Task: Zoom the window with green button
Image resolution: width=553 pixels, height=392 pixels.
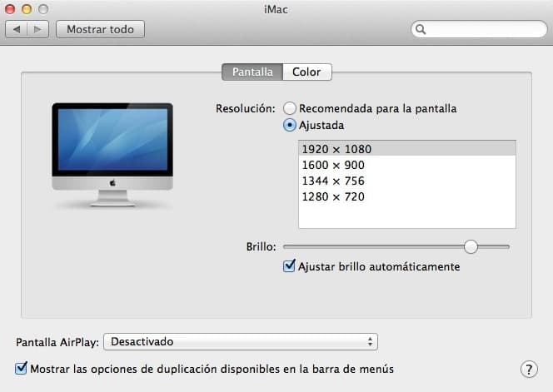Action: [42, 8]
